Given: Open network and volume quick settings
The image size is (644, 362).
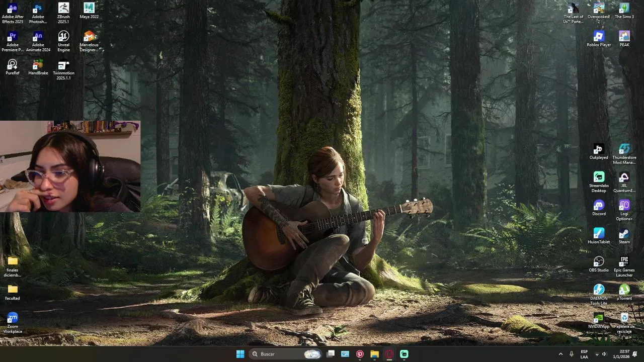Looking at the screenshot, I should (601, 354).
